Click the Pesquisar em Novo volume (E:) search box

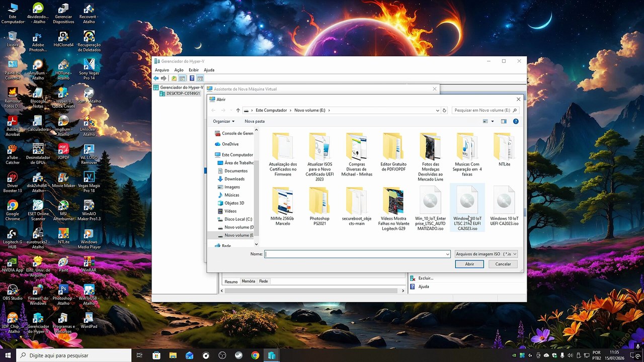click(485, 110)
